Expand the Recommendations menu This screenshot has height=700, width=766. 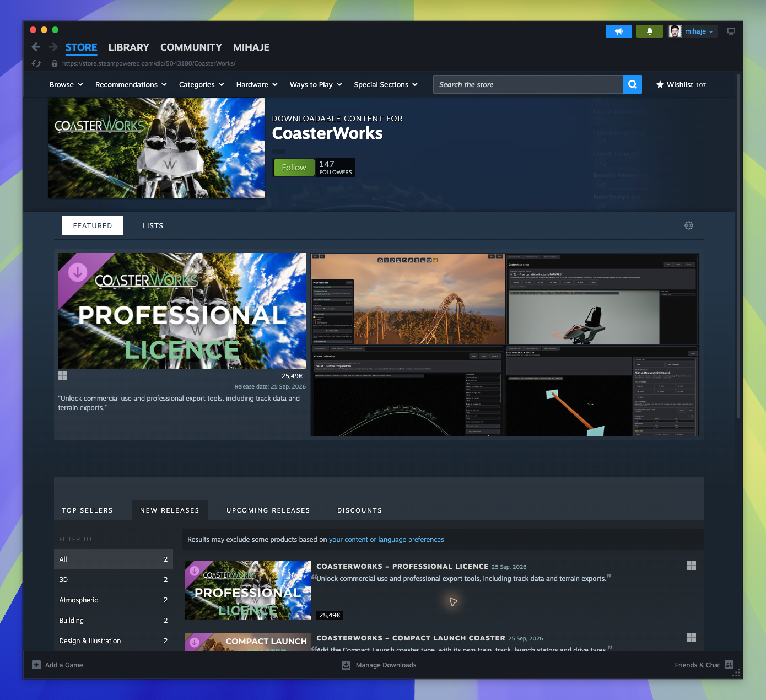(x=131, y=84)
